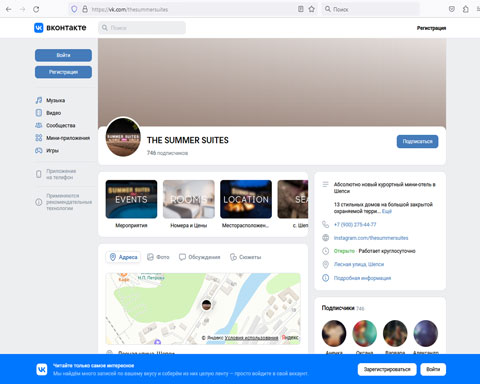This screenshot has height=384, width=480.
Task: Click the clock hours icon in info panel
Action: (x=325, y=251)
